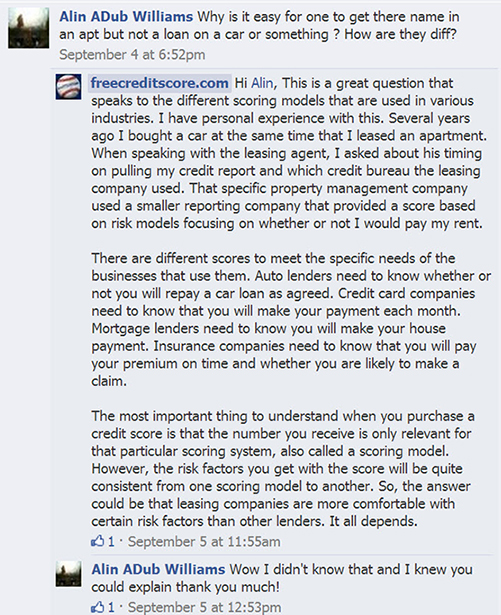View the like count next to the September 5 at 12:53pm timestamp
This screenshot has width=501, height=615.
click(111, 608)
